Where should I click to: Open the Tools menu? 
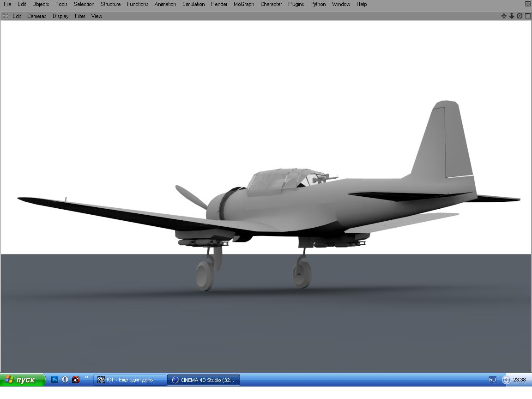tap(61, 4)
